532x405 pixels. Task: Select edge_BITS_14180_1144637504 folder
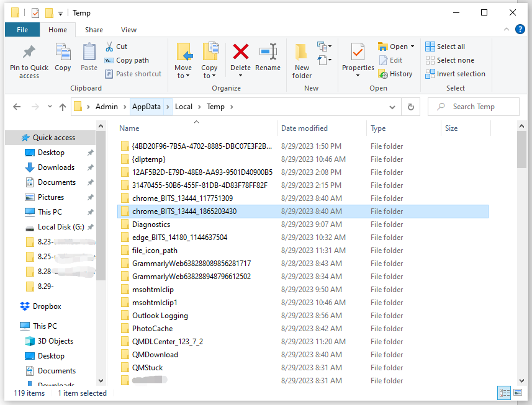coord(179,238)
